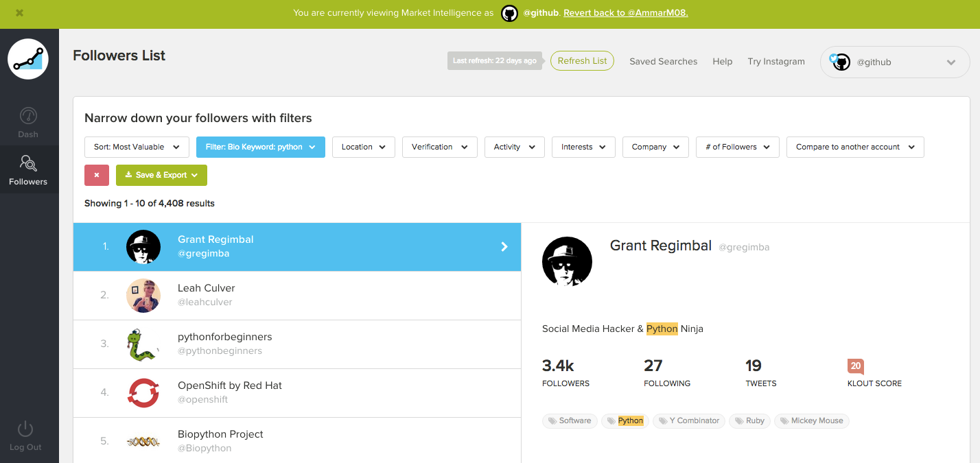
Task: Click the Followers magnifier icon
Action: click(x=28, y=163)
